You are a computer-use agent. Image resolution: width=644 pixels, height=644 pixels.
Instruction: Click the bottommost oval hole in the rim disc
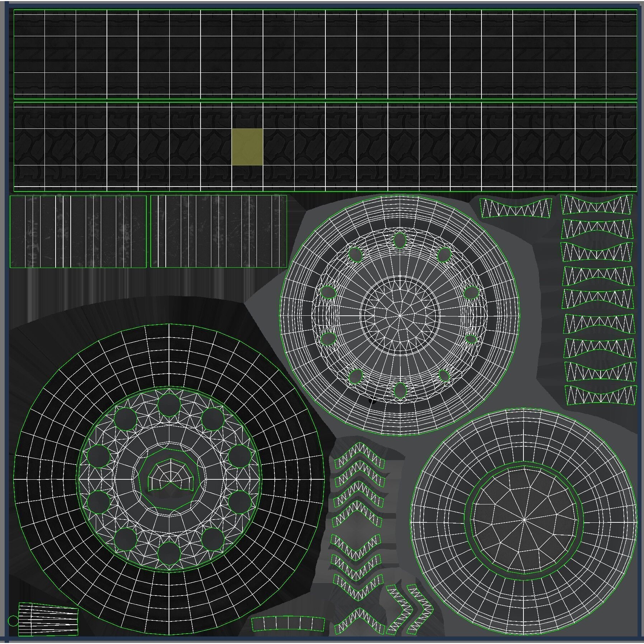click(400, 390)
